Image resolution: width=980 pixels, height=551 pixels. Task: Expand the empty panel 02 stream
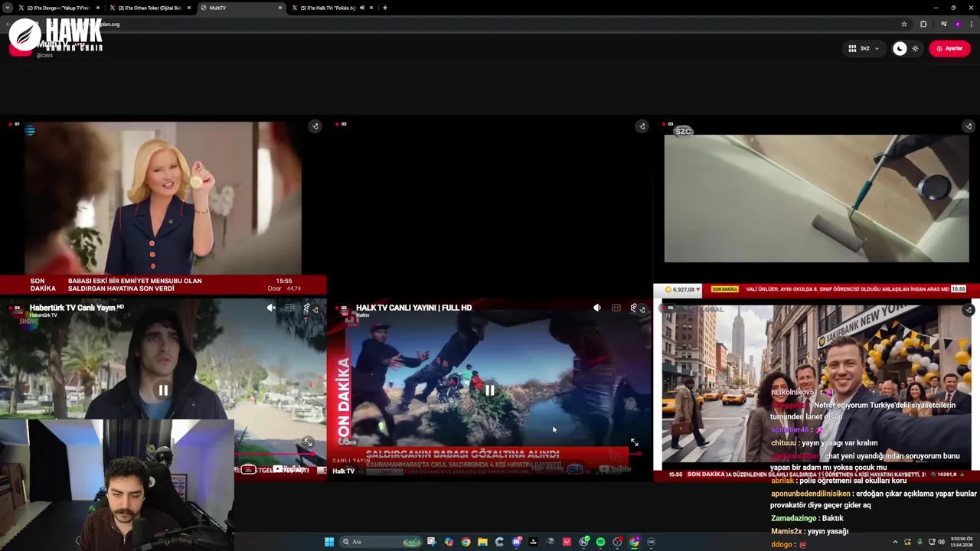[642, 126]
